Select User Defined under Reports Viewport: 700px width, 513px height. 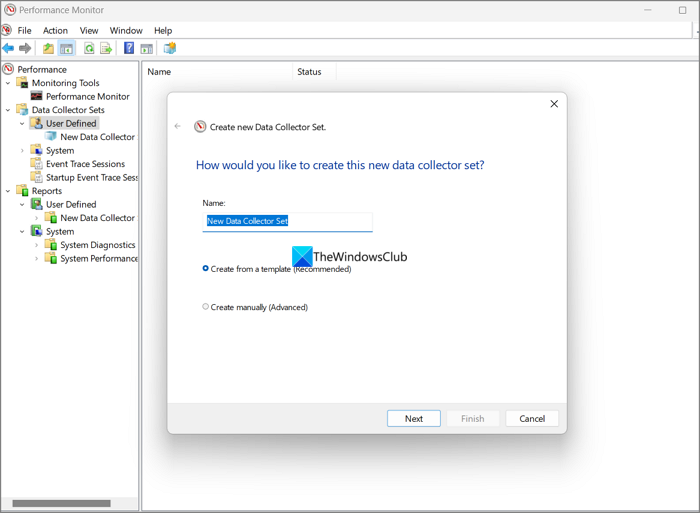pyautogui.click(x=71, y=204)
